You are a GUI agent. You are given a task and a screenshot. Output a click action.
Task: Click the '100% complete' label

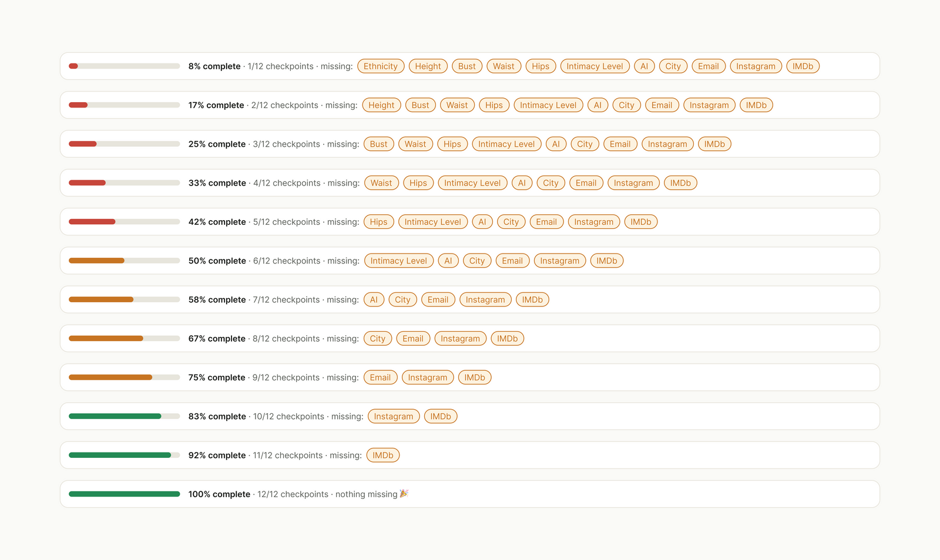[219, 494]
